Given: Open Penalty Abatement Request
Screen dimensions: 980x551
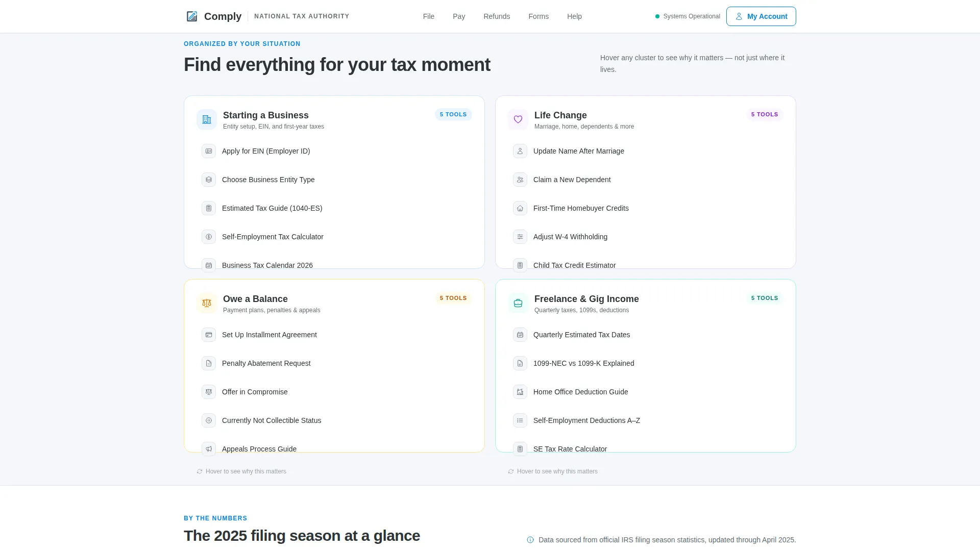Looking at the screenshot, I should coord(334,363).
